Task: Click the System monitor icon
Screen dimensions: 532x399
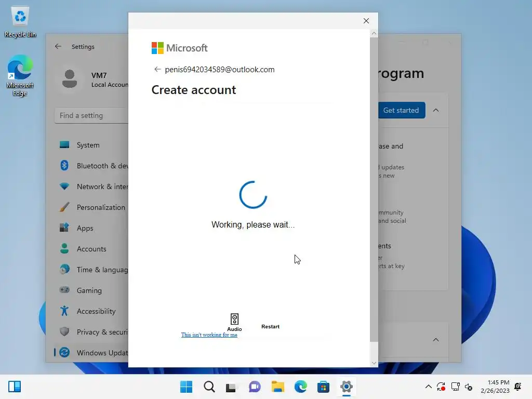Action: tap(64, 145)
